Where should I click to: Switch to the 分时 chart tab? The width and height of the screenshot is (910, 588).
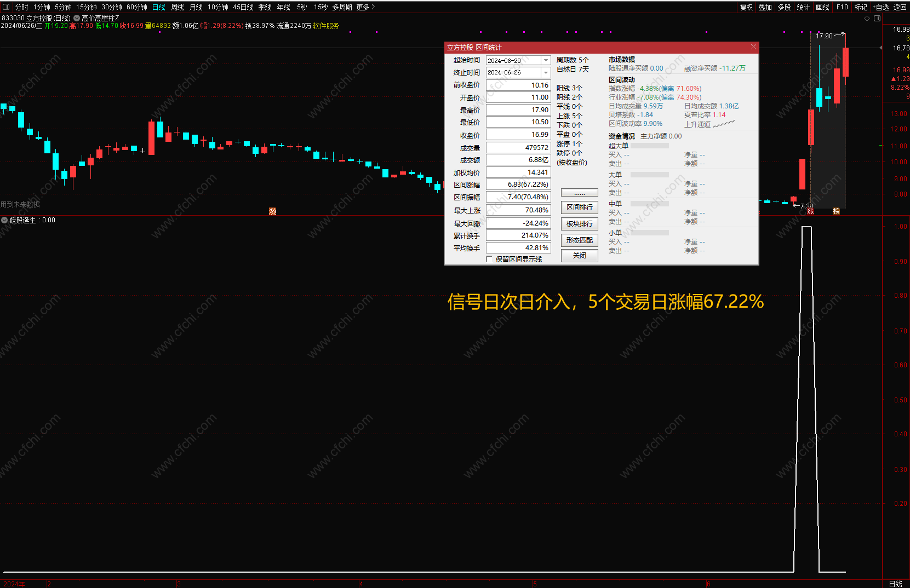tap(22, 7)
